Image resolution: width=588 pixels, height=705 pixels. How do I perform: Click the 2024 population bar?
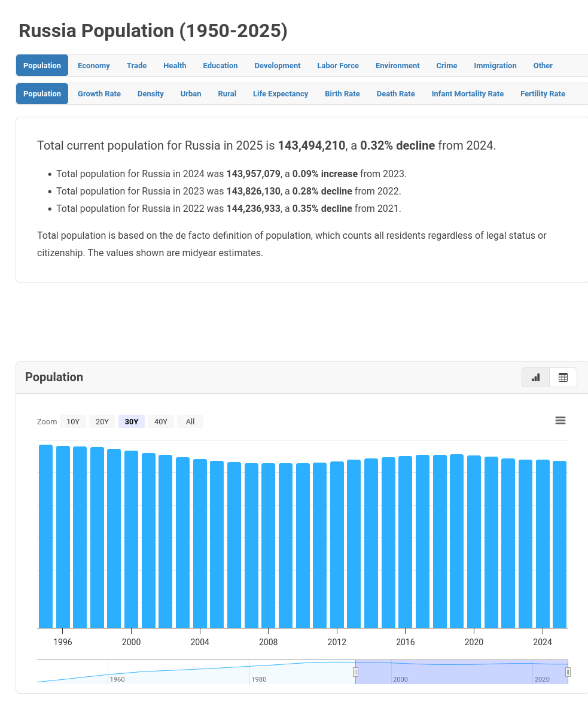(543, 543)
